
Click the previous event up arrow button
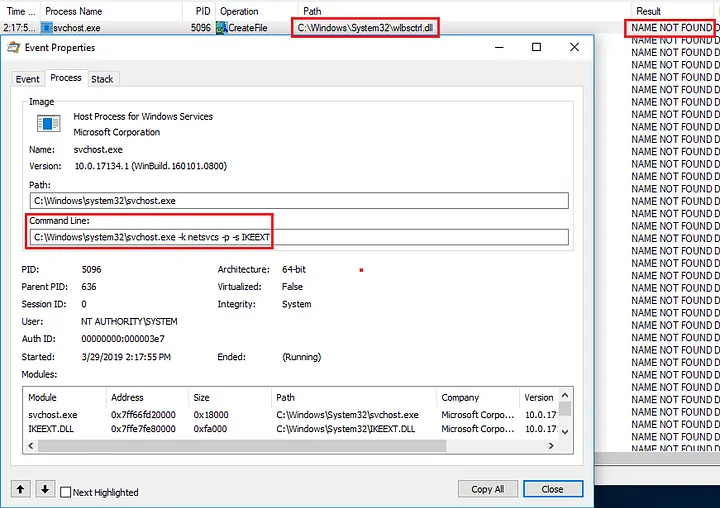point(21,489)
